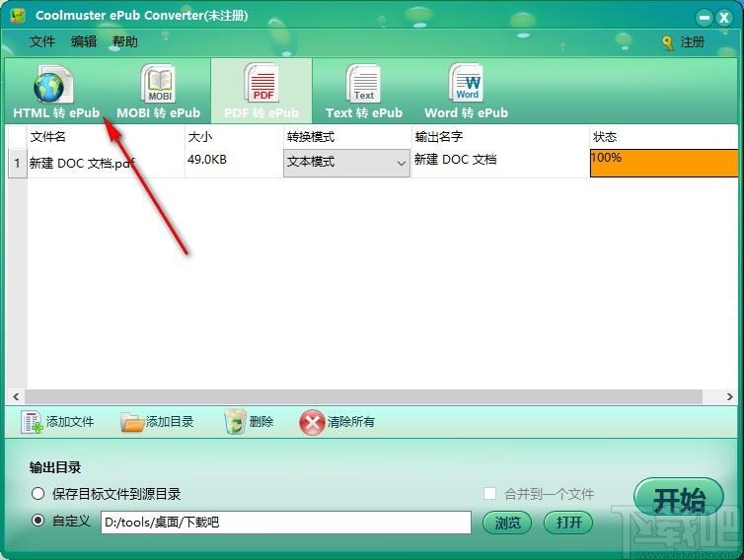Open the 编辑 menu

[84, 41]
